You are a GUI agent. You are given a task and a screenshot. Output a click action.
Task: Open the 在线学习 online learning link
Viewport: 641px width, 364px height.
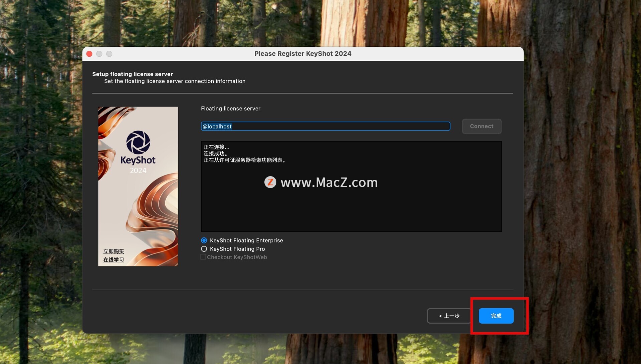[114, 260]
